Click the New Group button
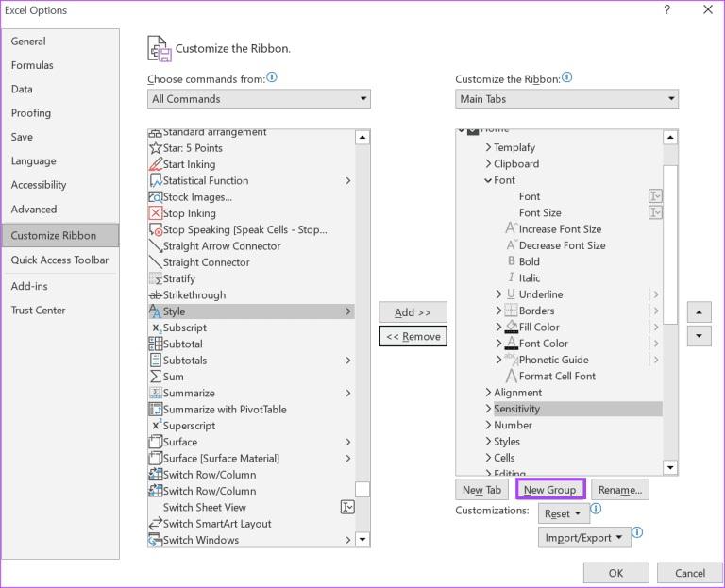 550,490
